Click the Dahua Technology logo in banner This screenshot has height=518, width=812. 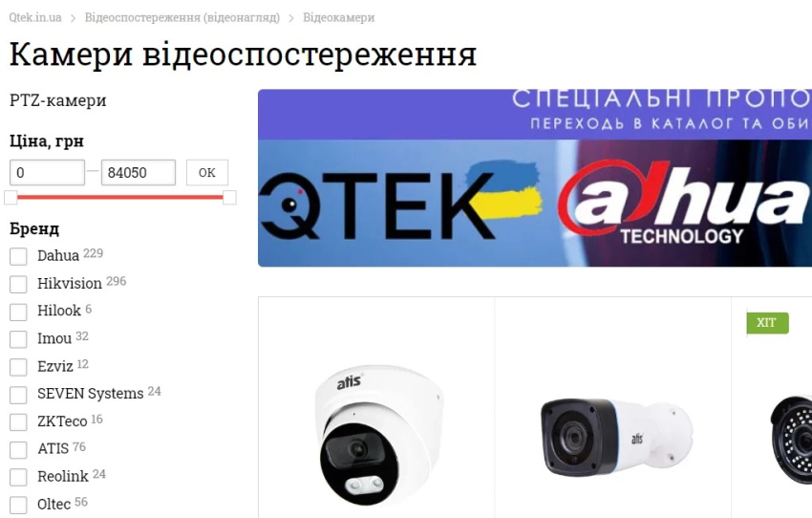pos(684,204)
